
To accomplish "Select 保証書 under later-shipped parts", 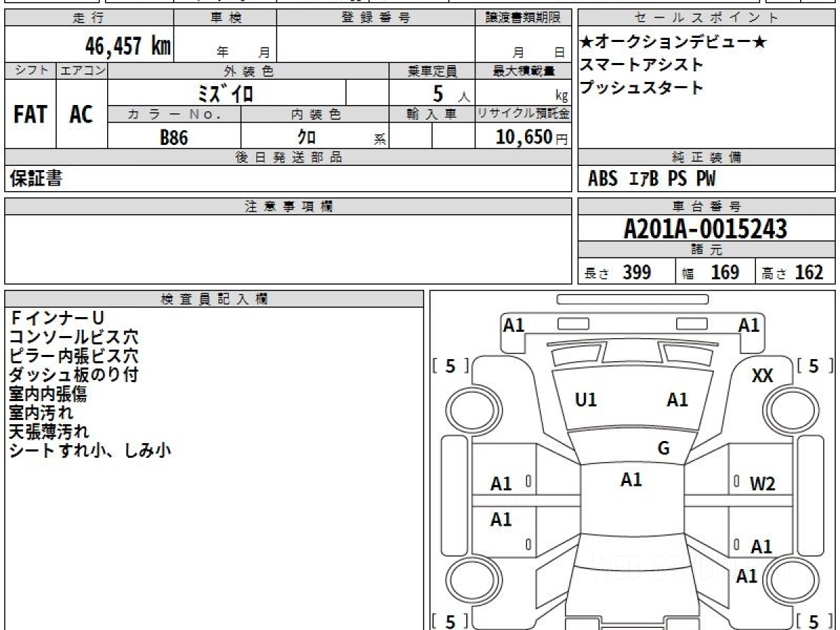I will pyautogui.click(x=36, y=179).
